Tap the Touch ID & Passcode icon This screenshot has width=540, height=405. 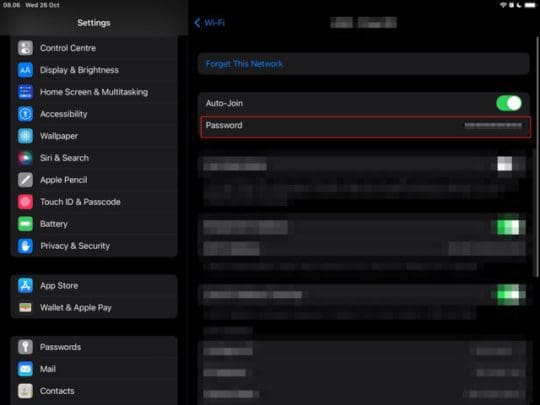coord(25,202)
